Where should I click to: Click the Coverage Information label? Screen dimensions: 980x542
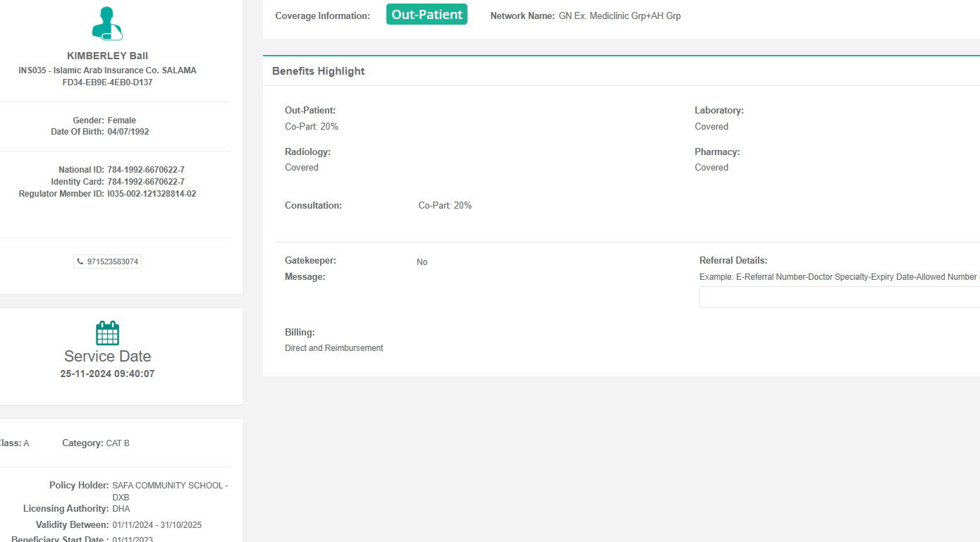[322, 16]
